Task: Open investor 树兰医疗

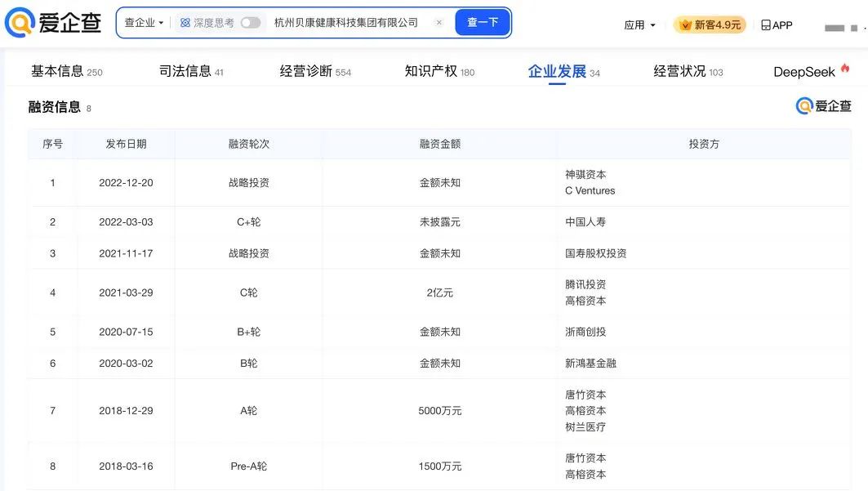Action: [x=585, y=426]
